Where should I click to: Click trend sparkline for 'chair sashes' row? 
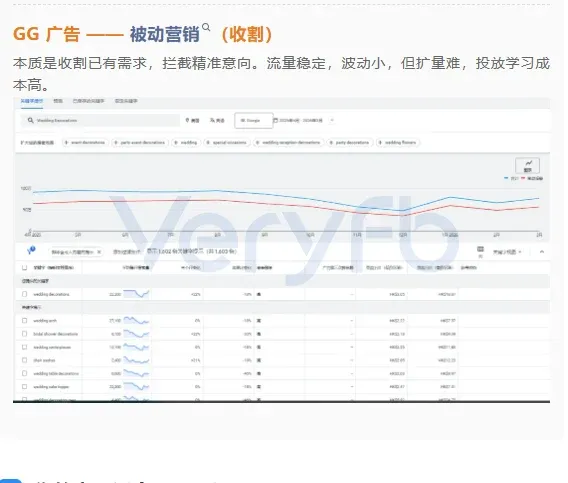(136, 360)
